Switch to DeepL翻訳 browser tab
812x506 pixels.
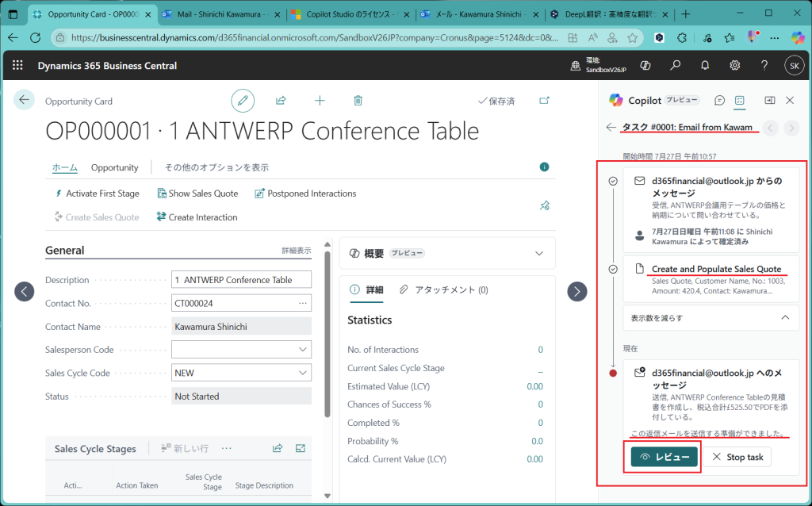tap(608, 14)
